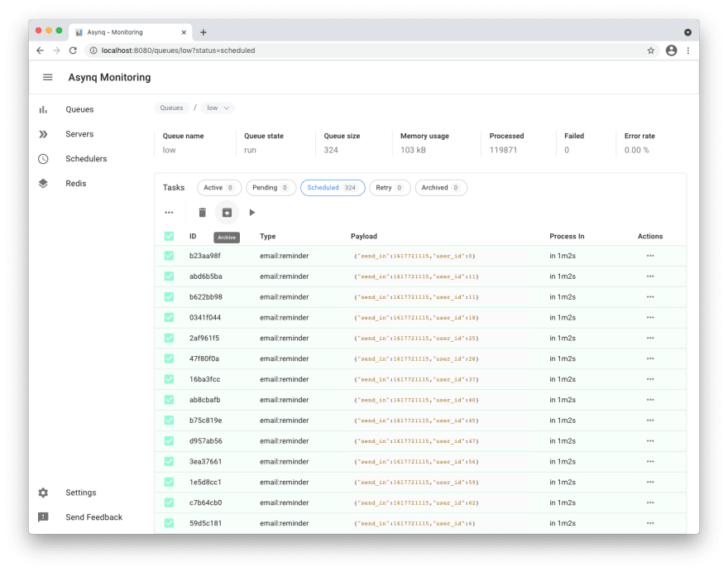Bookmark page with star icon
This screenshot has width=728, height=572.
(x=651, y=50)
